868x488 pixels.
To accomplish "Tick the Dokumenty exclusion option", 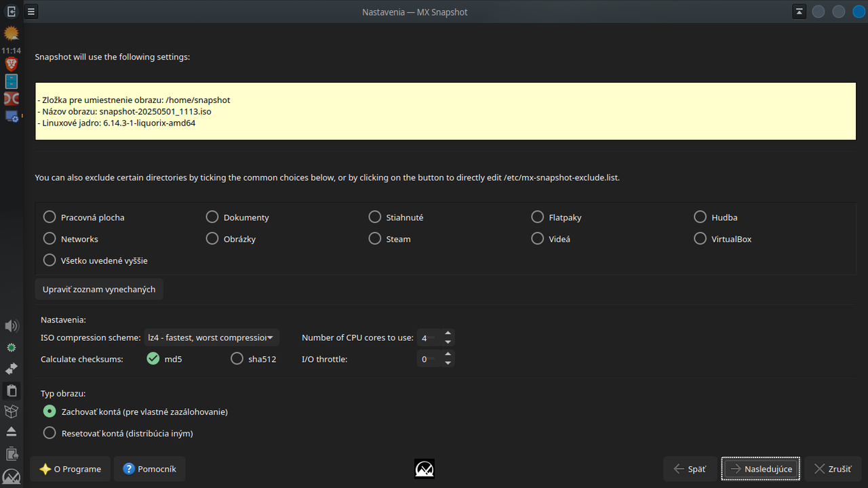I will [x=237, y=218].
